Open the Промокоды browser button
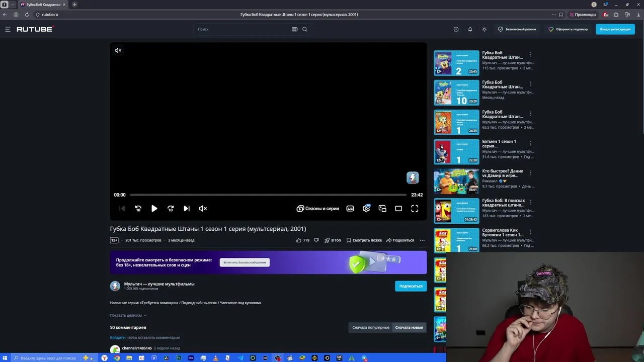This screenshot has height=362, width=644. [583, 15]
